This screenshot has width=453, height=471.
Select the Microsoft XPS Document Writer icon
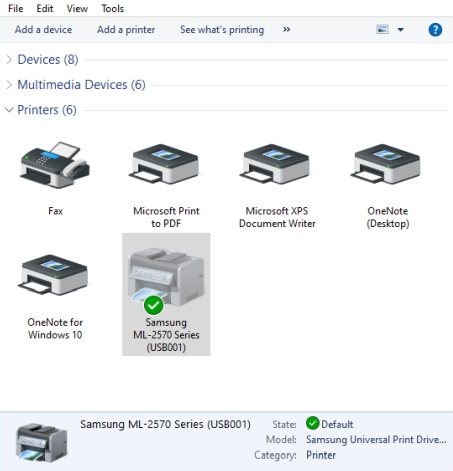tap(276, 164)
